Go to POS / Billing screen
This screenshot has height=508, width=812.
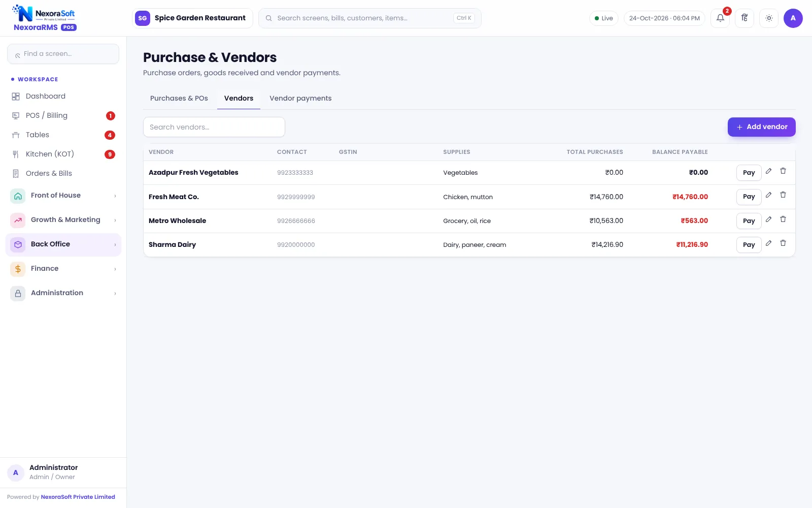point(63,116)
